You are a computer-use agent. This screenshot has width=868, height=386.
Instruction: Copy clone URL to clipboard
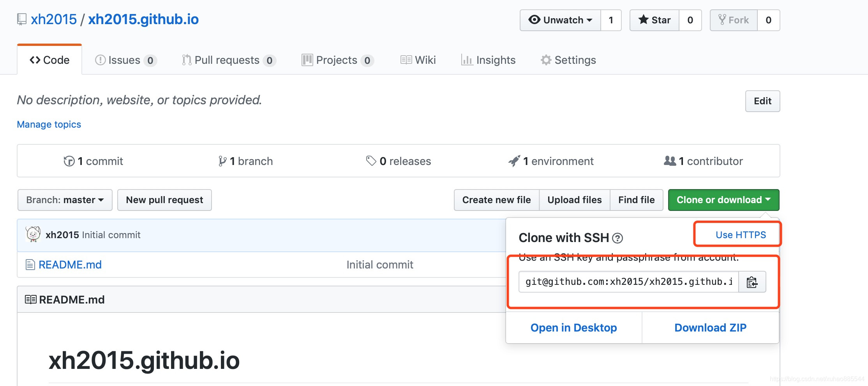[752, 282]
